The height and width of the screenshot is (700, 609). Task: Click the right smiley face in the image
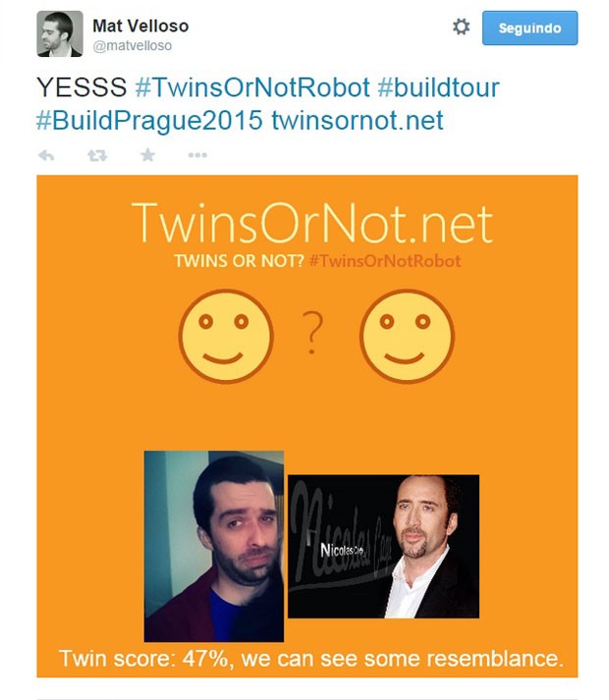pos(407,336)
